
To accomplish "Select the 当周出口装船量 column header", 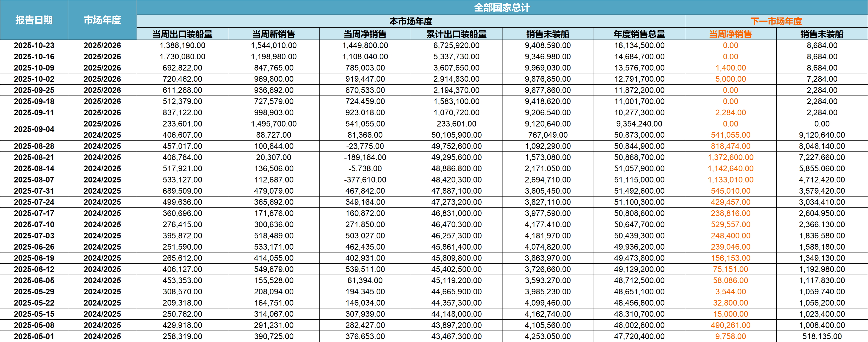I will (x=182, y=34).
